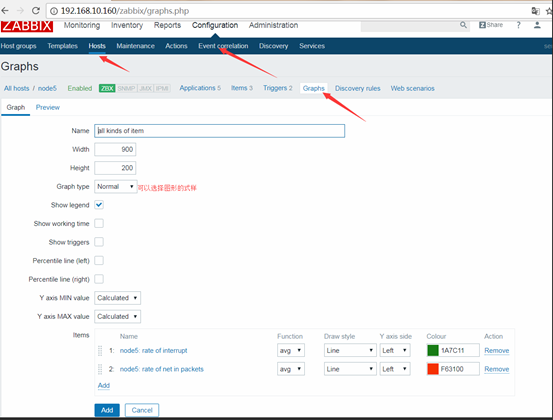Click the Add link below the items list
Viewport: 553px width, 420px height.
(x=104, y=385)
